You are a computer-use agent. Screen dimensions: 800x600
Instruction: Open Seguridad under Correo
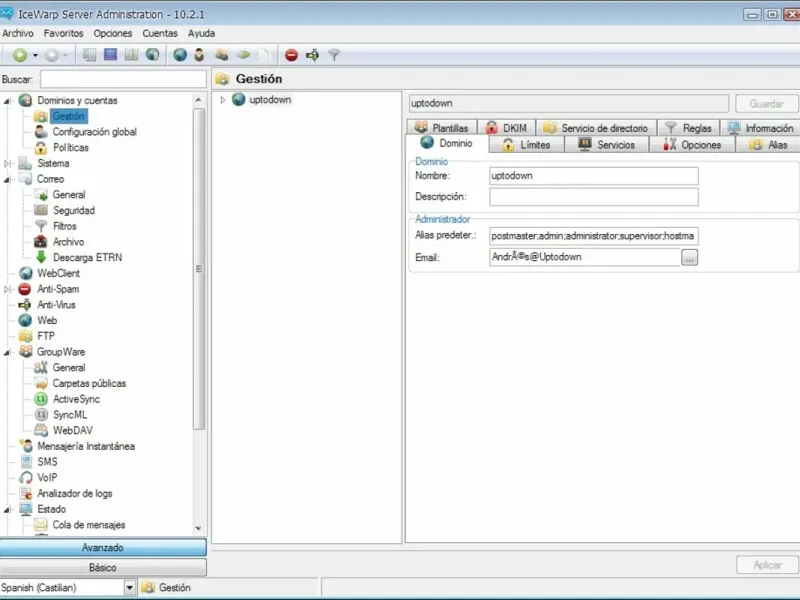[x=74, y=211]
